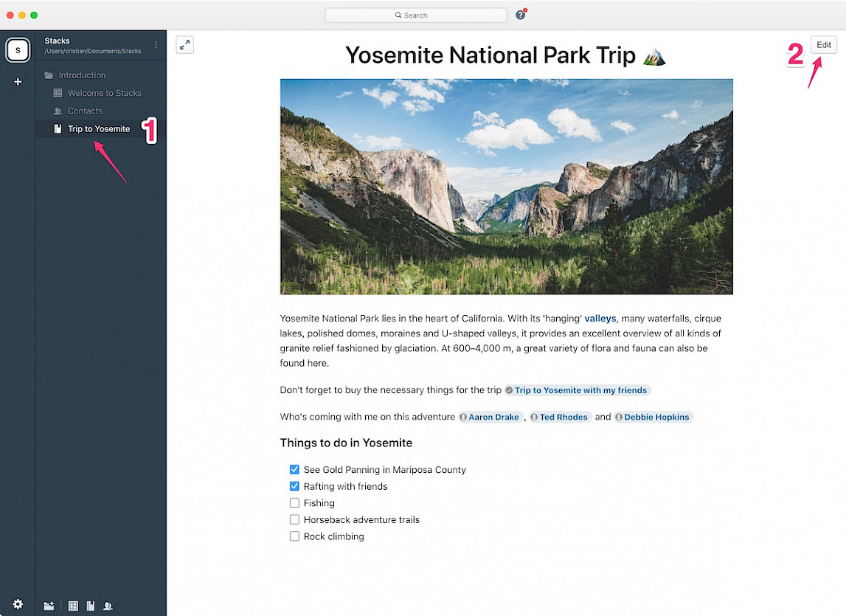Add a new stack with the plus icon

18,82
